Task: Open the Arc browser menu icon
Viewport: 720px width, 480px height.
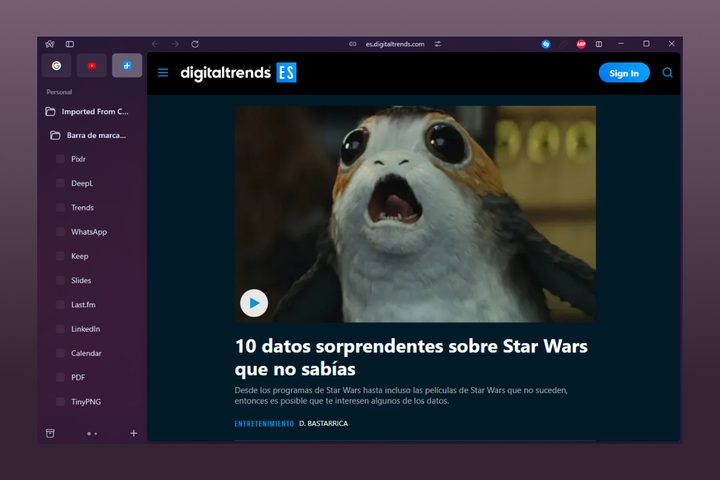Action: tap(50, 44)
